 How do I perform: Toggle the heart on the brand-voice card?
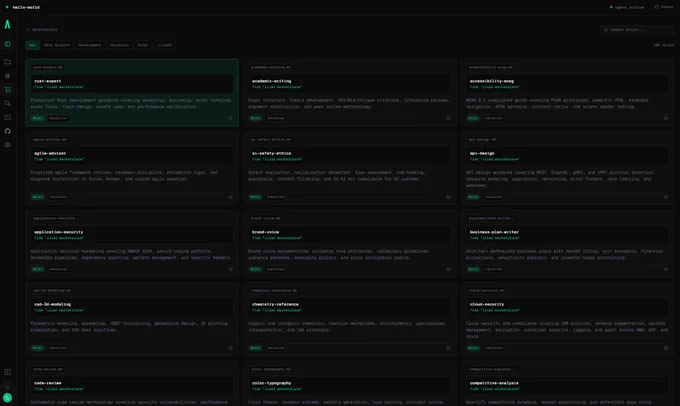[448, 269]
